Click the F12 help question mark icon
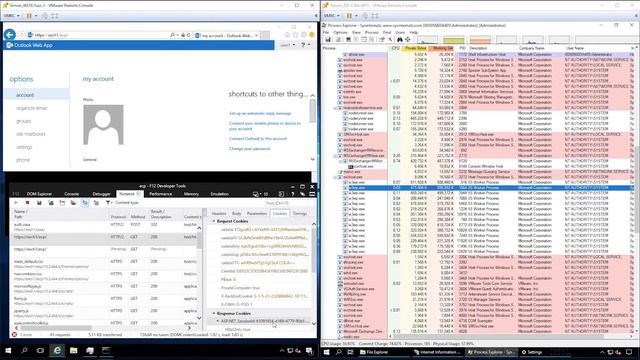The height and width of the screenshot is (360, 640). pos(293,194)
